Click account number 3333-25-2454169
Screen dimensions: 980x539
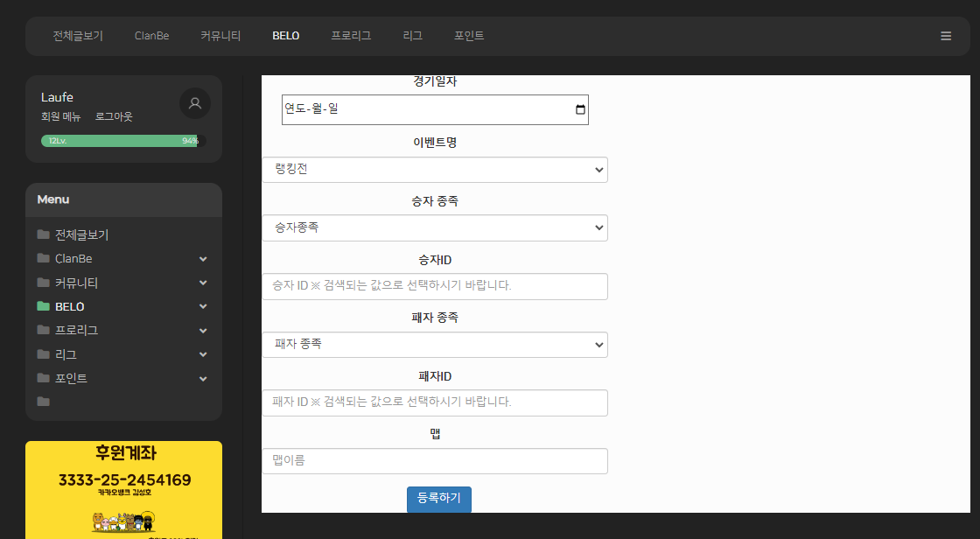[124, 480]
